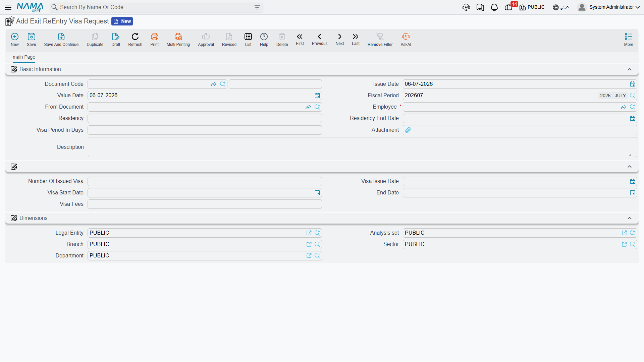
Task: Save as Draft
Action: pos(116,40)
